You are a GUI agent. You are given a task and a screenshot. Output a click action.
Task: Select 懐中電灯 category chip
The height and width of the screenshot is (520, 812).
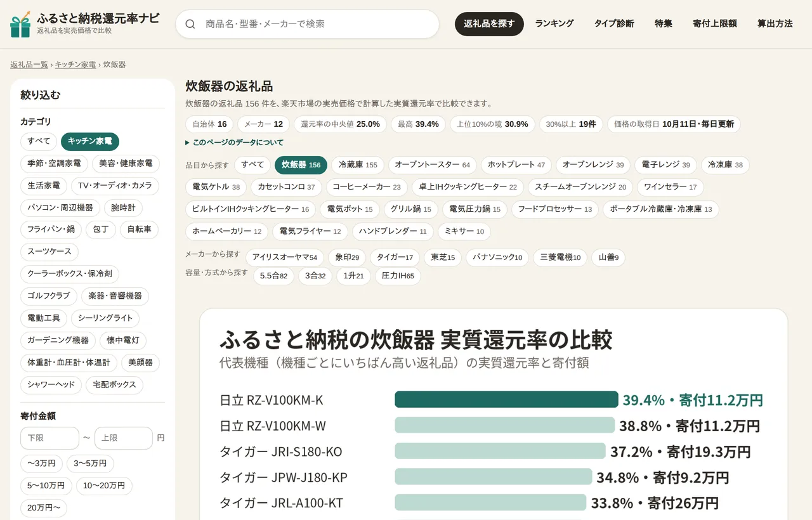coord(123,341)
